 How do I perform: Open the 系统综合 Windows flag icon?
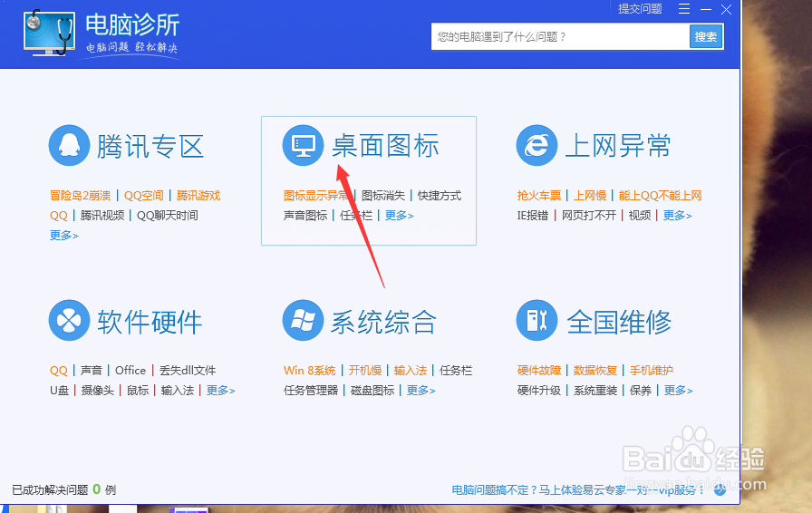tap(303, 320)
